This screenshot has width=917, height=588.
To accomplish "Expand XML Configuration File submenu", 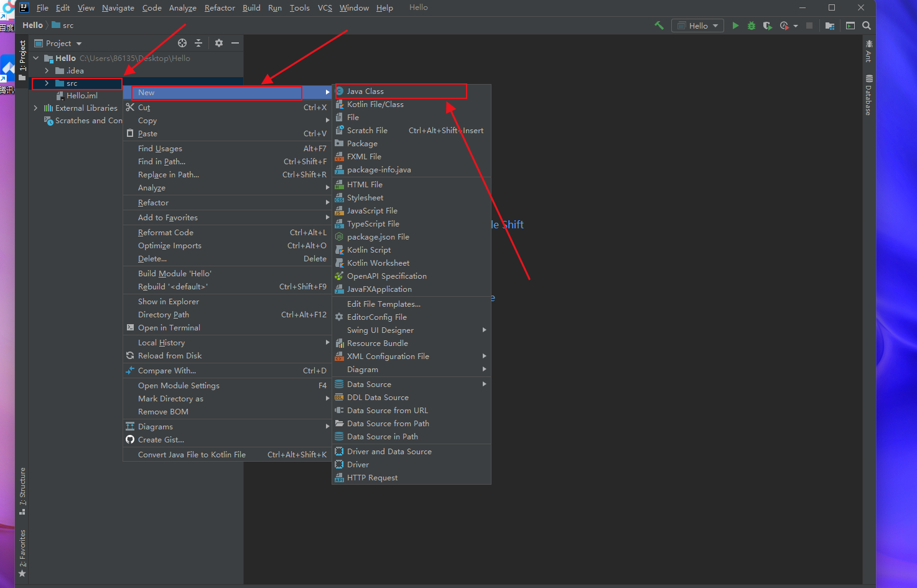I will click(411, 357).
